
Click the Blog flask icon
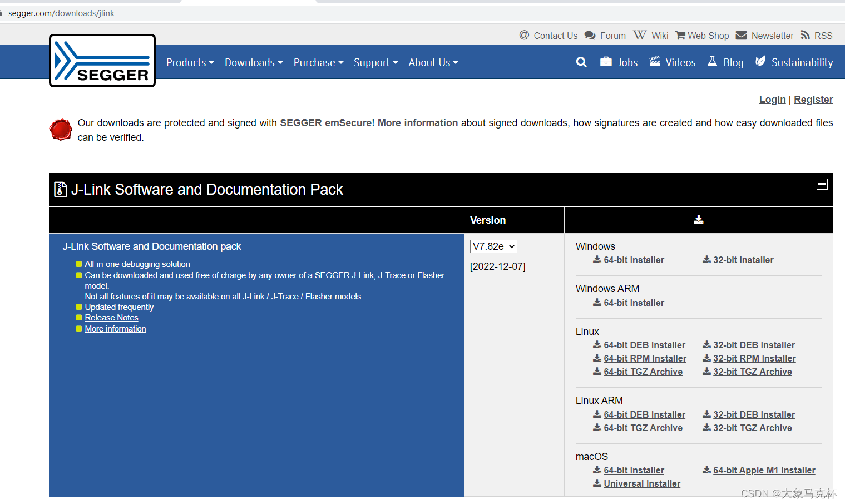pyautogui.click(x=712, y=61)
